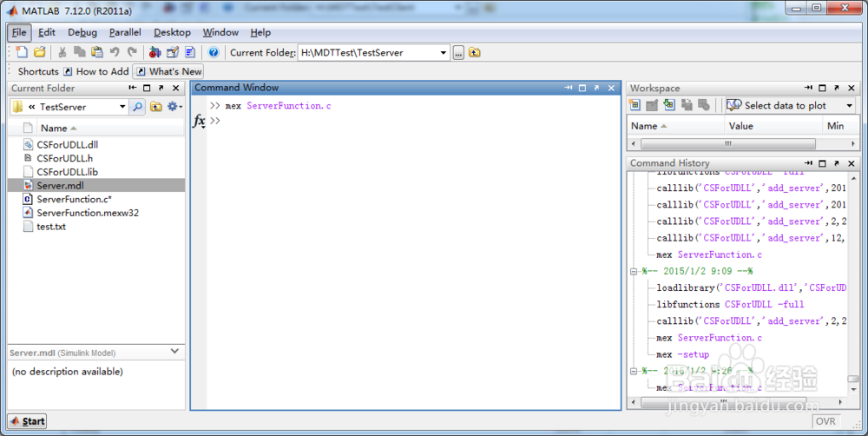Image resolution: width=868 pixels, height=436 pixels.
Task: Select mex -setup in Command History
Action: click(x=682, y=354)
